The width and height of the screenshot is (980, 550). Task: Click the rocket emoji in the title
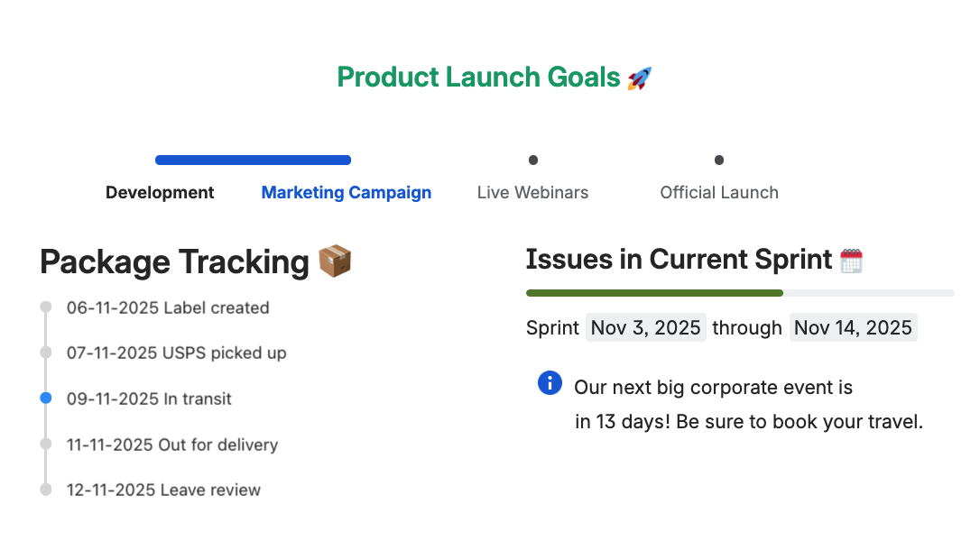[x=639, y=78]
